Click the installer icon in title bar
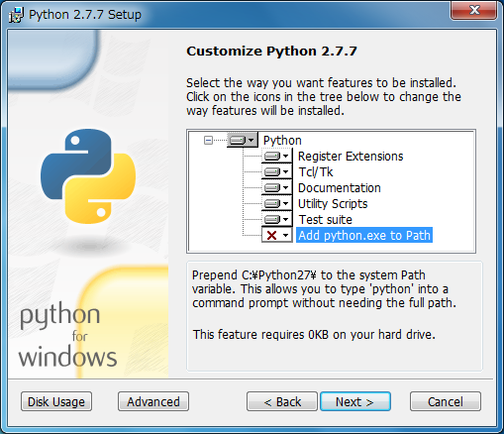 click(16, 15)
